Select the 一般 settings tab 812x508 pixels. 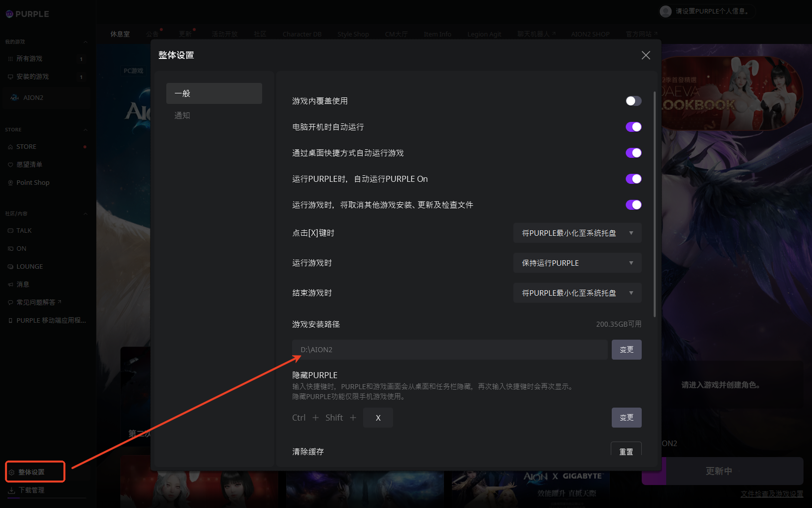214,93
